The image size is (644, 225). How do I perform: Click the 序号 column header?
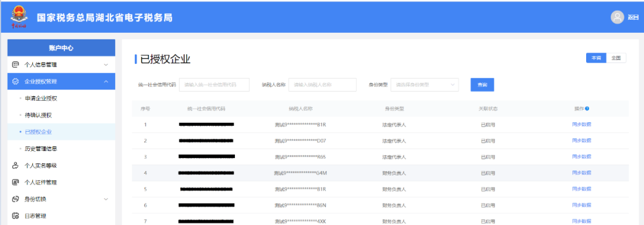tap(145, 109)
